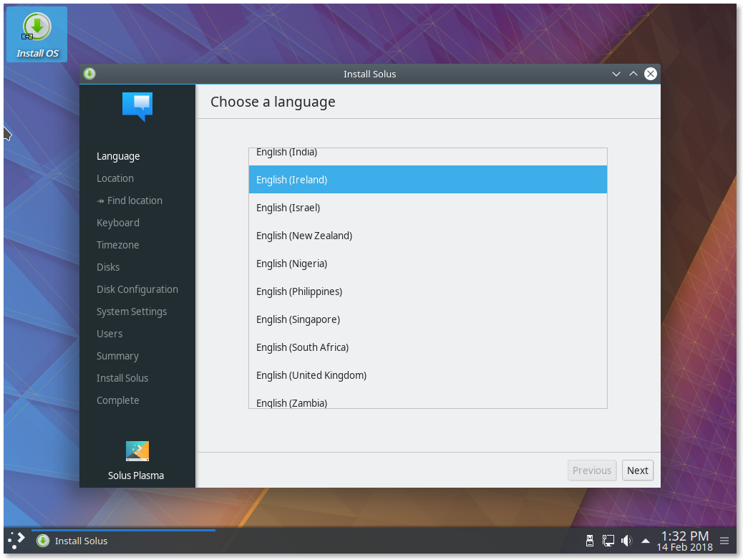Click the Install Solus title bar app icon

pos(89,74)
